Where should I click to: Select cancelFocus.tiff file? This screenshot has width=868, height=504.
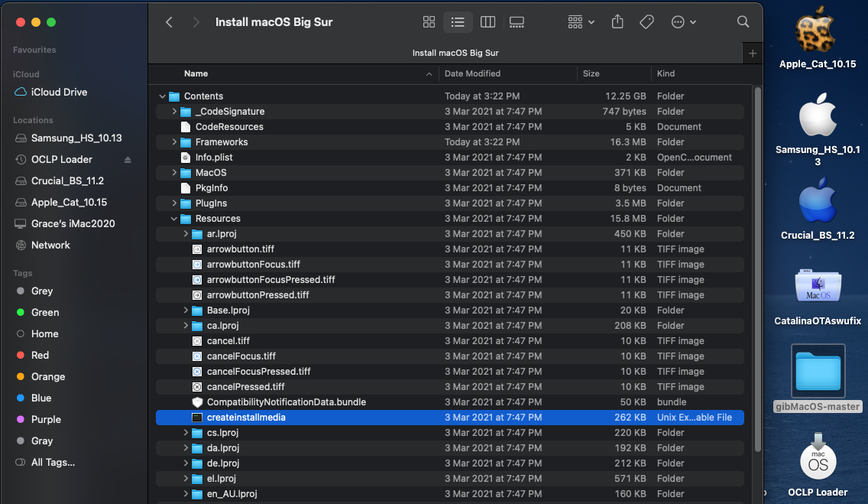point(449,356)
